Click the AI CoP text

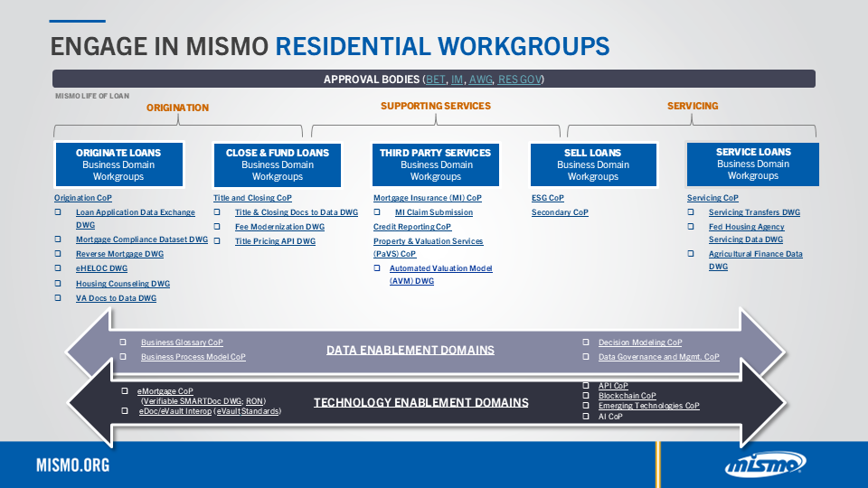(x=610, y=416)
